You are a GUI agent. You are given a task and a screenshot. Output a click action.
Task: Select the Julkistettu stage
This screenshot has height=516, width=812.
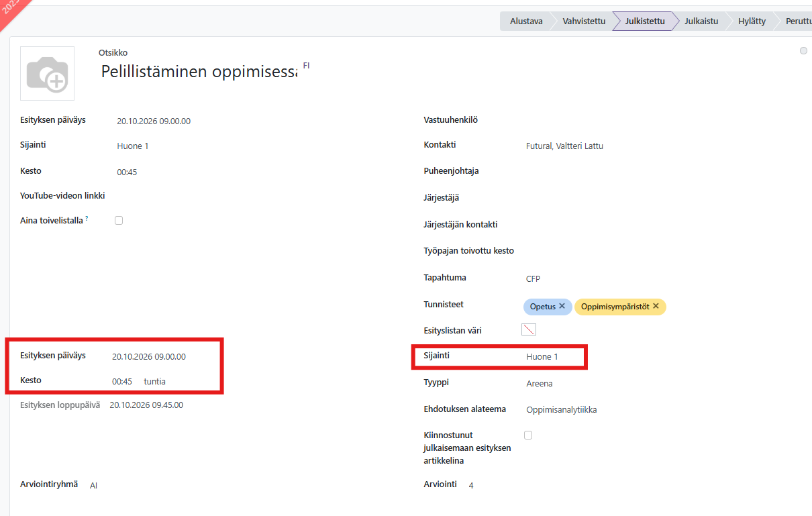[x=644, y=21]
